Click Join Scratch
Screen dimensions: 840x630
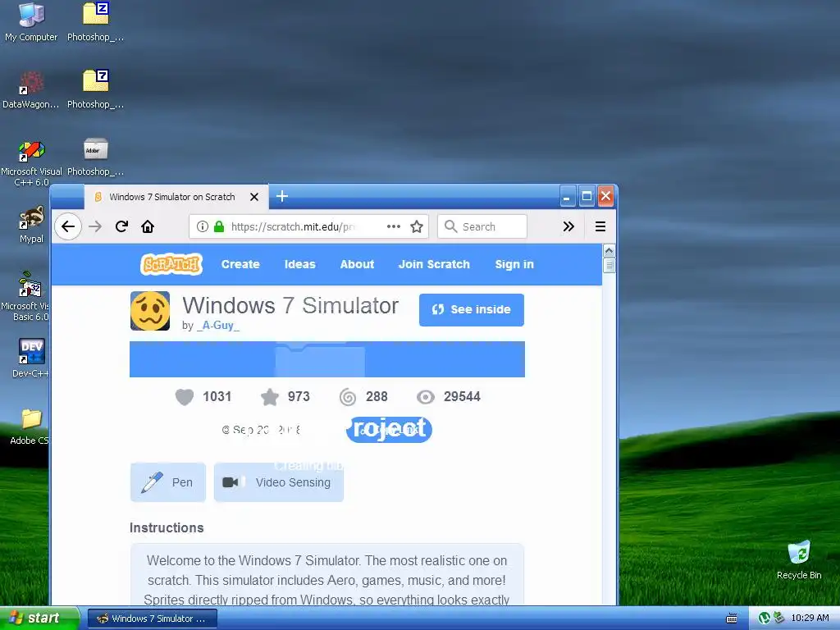pos(434,264)
